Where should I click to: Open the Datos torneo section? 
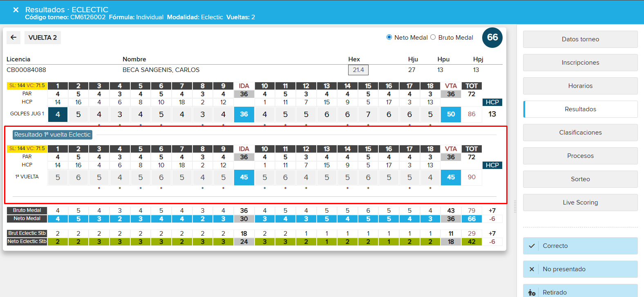tap(580, 39)
